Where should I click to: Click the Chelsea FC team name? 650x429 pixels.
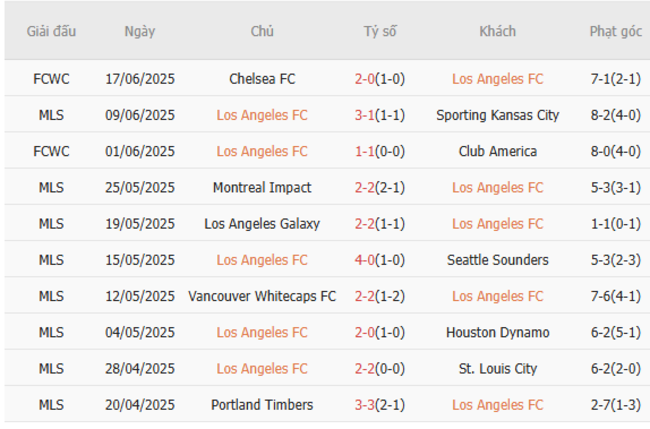pyautogui.click(x=262, y=79)
